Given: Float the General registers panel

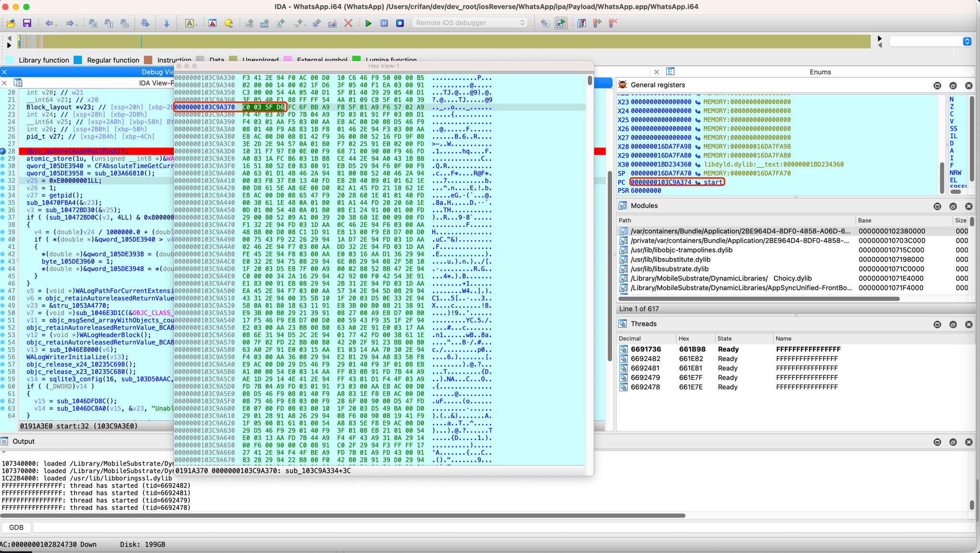Looking at the screenshot, I should click(x=953, y=85).
